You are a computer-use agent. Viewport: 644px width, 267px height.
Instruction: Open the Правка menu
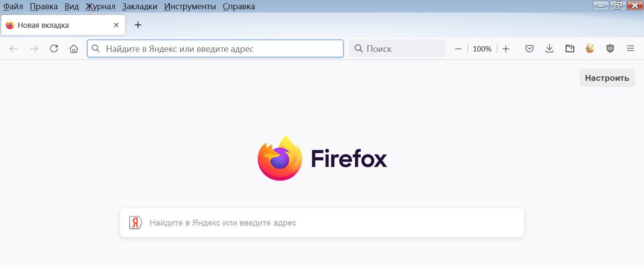point(43,6)
